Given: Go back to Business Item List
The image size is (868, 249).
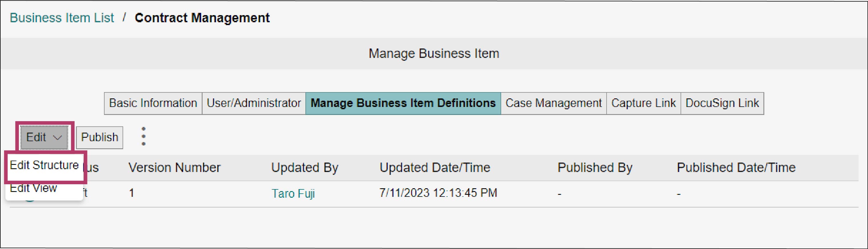Looking at the screenshot, I should click(x=62, y=18).
